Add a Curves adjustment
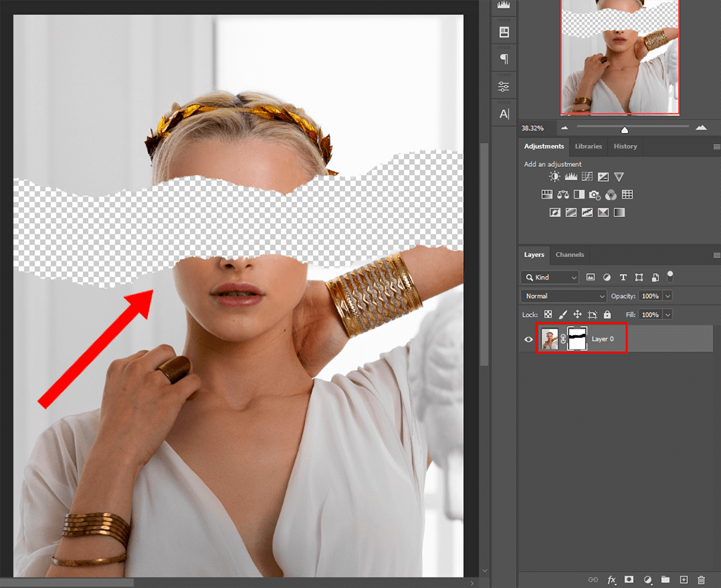The width and height of the screenshot is (721, 588). (587, 177)
